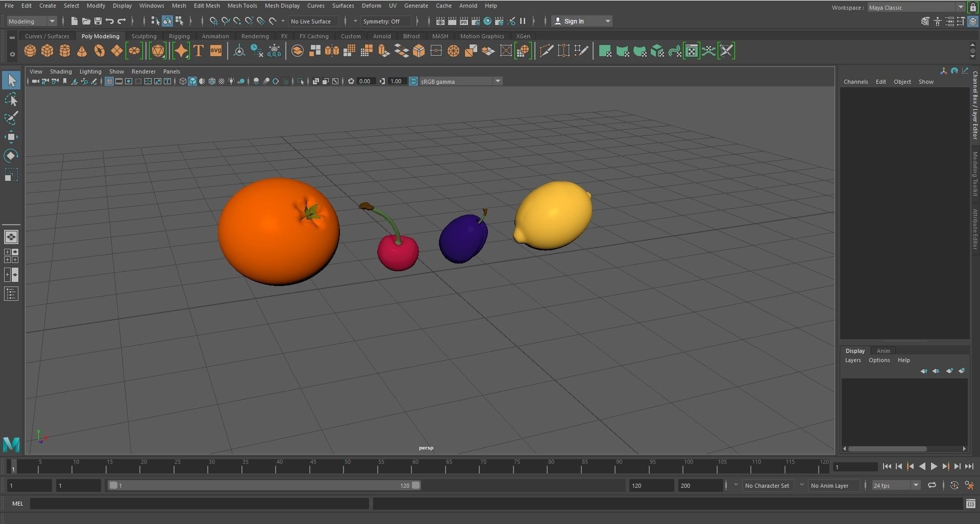Open the No Character Set dropdown arrow

(736, 485)
